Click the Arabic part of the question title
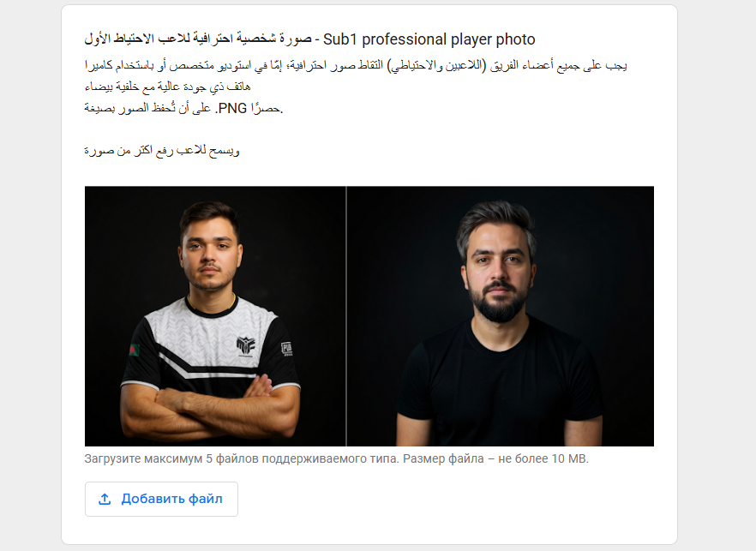 click(198, 39)
